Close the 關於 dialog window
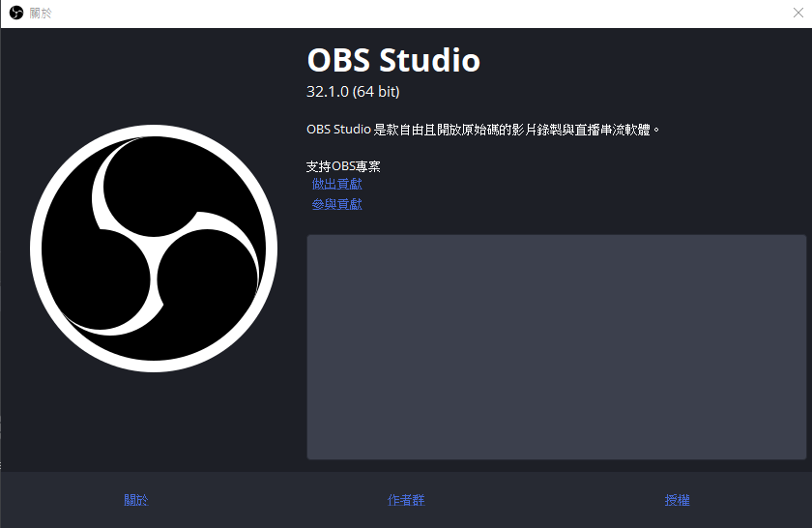 click(798, 13)
